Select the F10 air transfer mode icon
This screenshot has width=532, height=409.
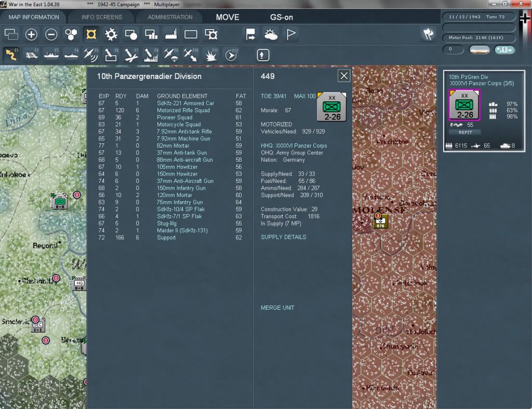(191, 55)
